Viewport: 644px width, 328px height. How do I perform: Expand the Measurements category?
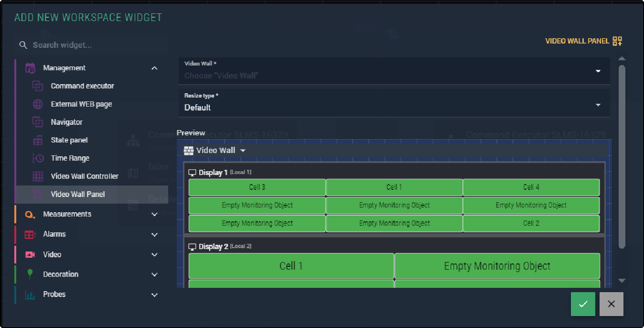coord(154,214)
